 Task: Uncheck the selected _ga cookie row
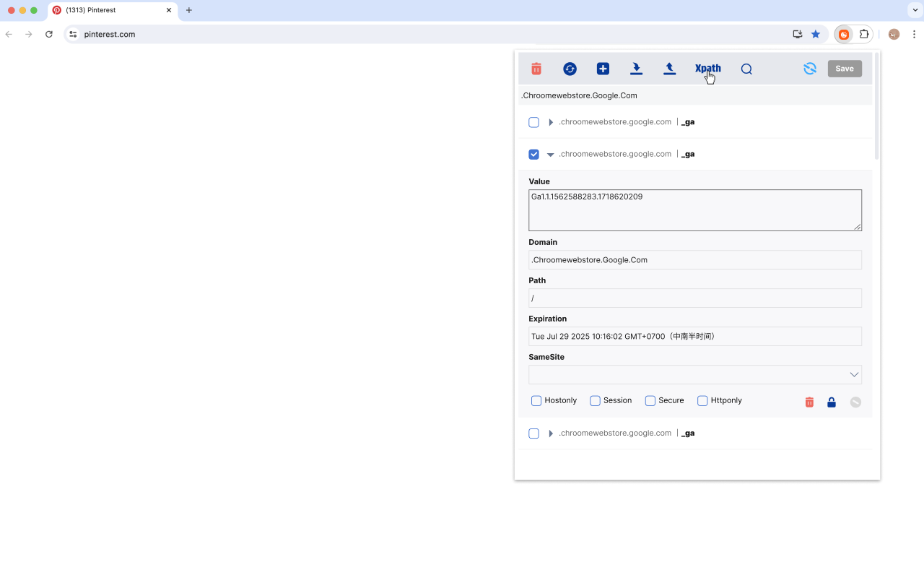pyautogui.click(x=533, y=154)
